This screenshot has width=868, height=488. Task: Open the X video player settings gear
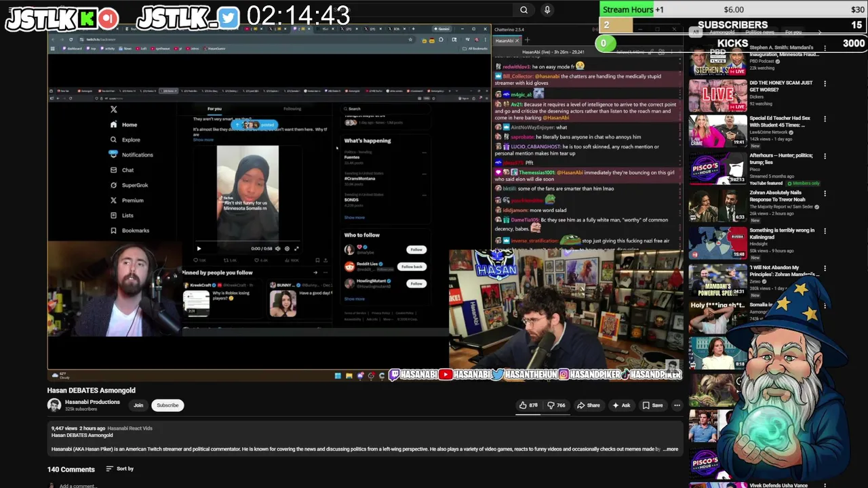[x=287, y=249]
